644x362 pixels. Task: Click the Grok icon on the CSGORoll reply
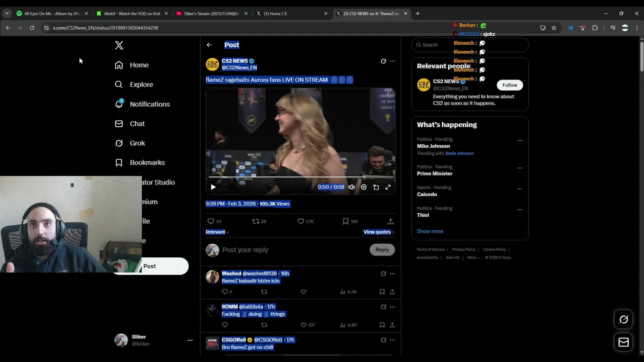pos(383,340)
